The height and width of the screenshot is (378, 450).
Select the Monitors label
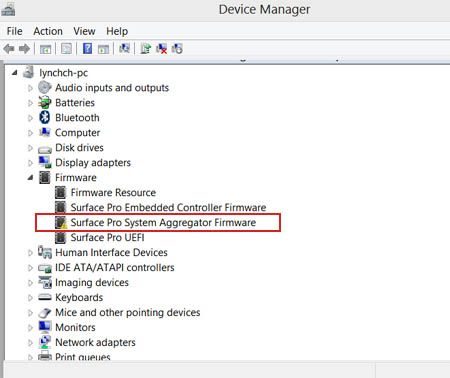[75, 327]
